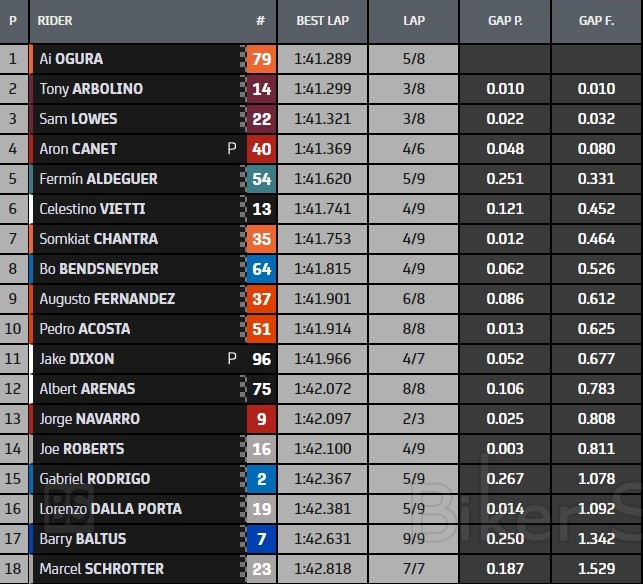Click Tony Arbolino's number 14 badge
Image resolution: width=643 pixels, height=584 pixels.
(x=261, y=89)
